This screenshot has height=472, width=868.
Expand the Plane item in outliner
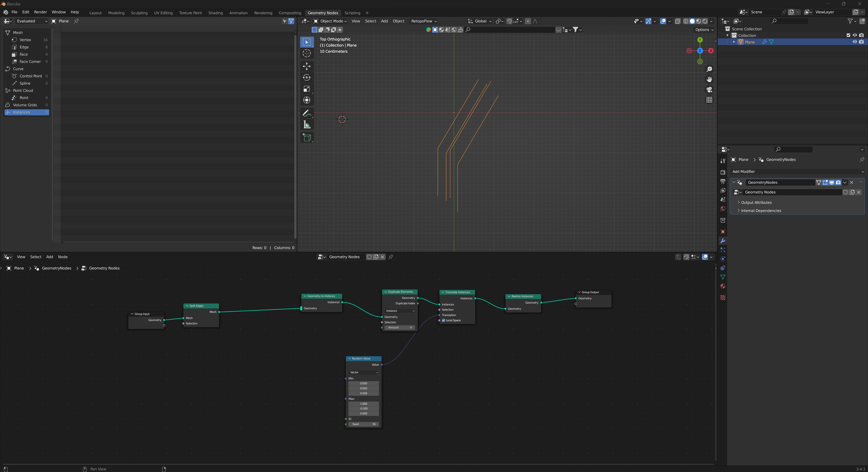(734, 42)
